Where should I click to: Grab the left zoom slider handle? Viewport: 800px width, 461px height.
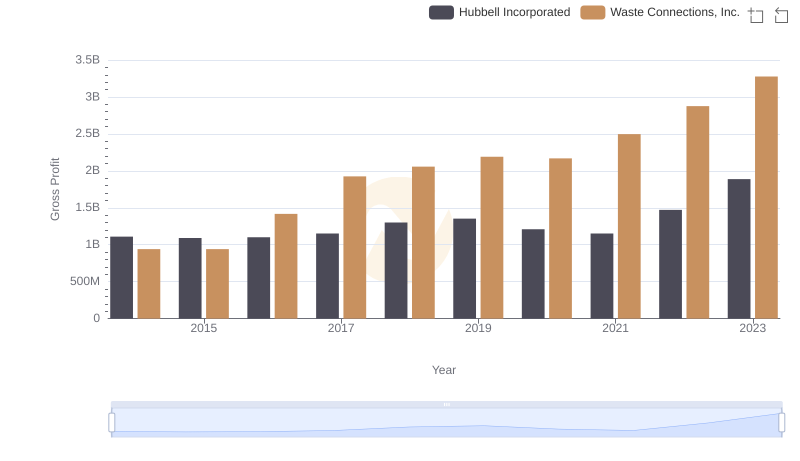tap(112, 422)
